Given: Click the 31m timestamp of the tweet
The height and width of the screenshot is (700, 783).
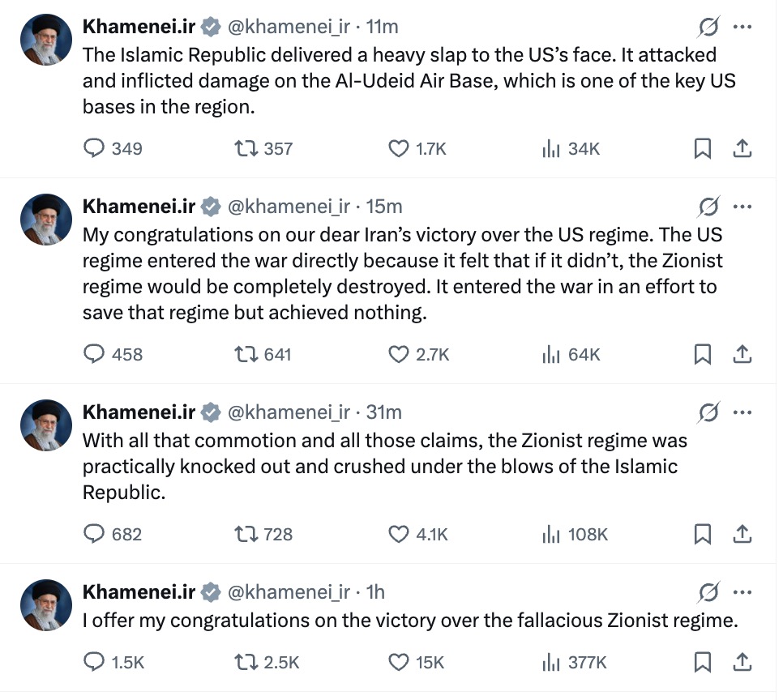Looking at the screenshot, I should tap(384, 412).
